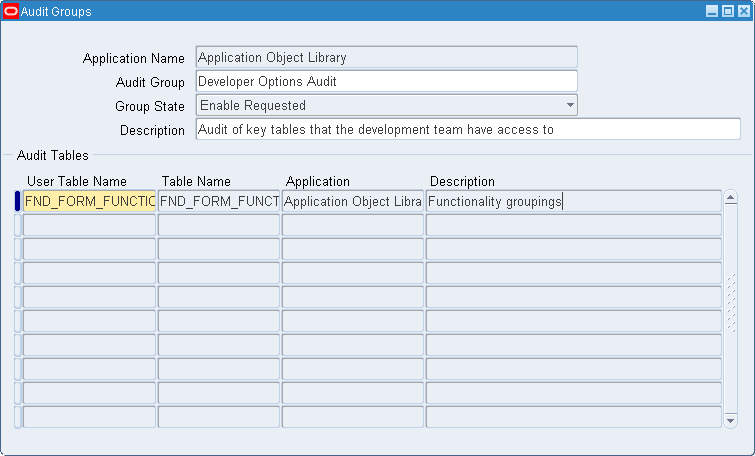Screen dimensions: 755x456
Task: Click the last-row User Table Name cell
Action: click(90, 417)
